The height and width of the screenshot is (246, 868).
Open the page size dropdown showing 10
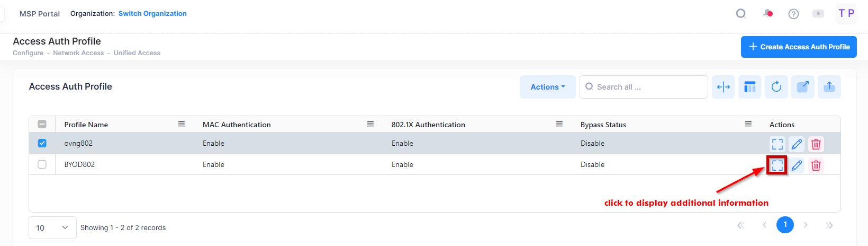pos(52,227)
